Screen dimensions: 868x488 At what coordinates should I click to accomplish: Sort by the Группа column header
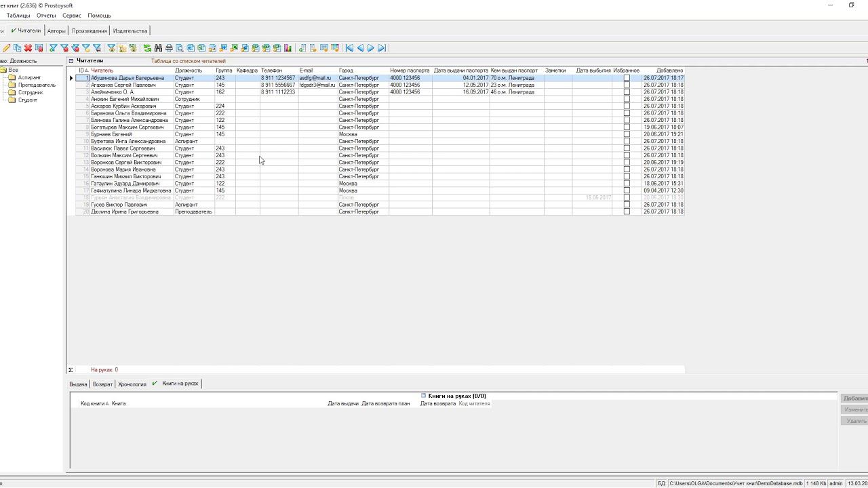pos(224,70)
